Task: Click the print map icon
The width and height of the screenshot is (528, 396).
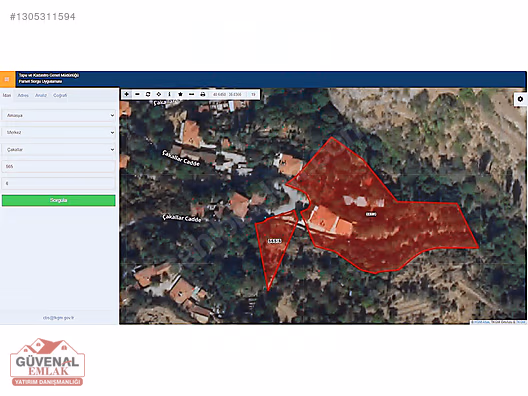Action: (203, 94)
